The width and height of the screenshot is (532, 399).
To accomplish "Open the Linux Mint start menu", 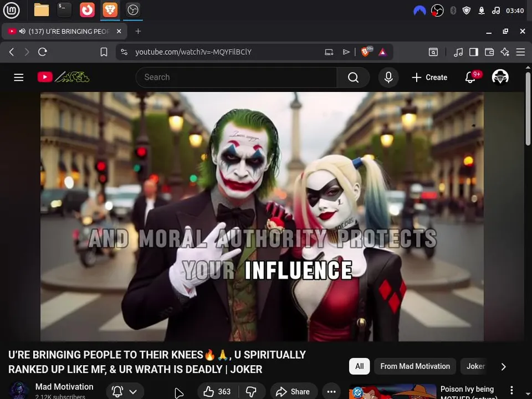I will pos(11,10).
